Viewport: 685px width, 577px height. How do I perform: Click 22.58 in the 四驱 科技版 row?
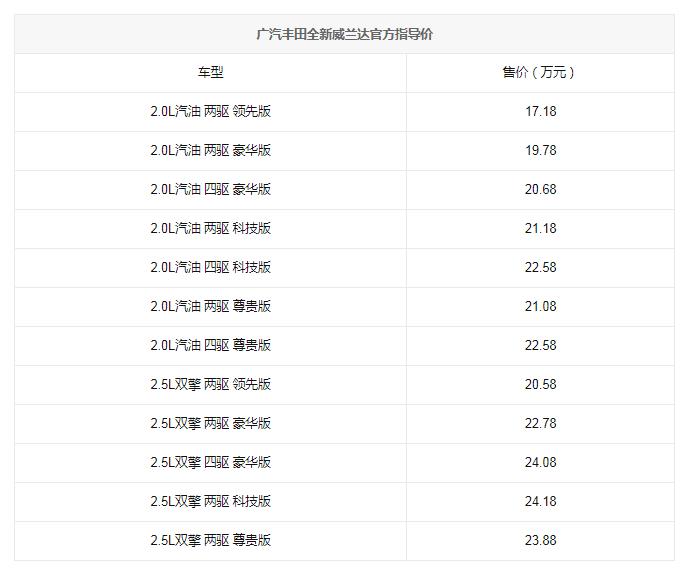[x=541, y=267]
